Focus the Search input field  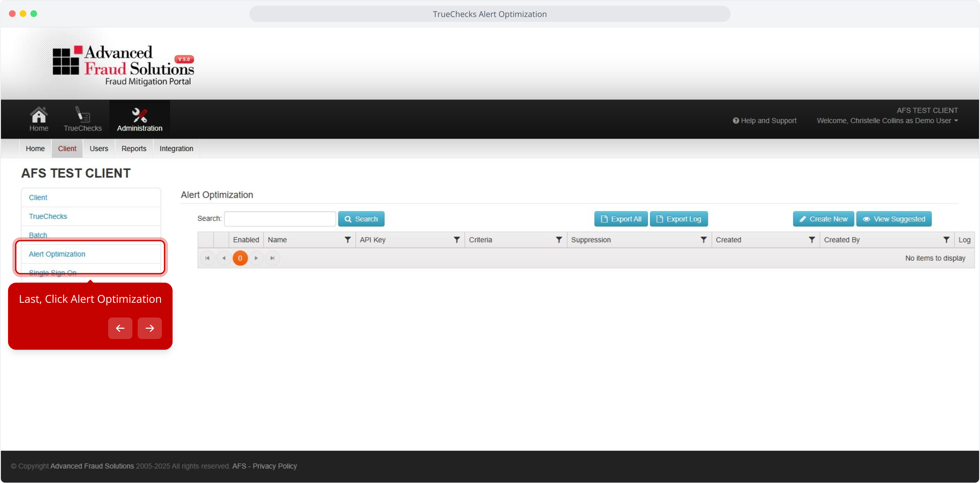click(x=280, y=219)
